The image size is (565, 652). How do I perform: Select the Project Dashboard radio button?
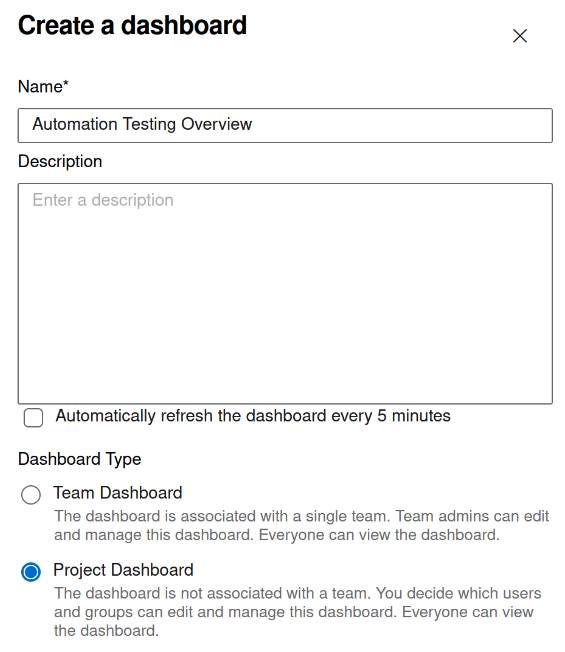click(31, 572)
